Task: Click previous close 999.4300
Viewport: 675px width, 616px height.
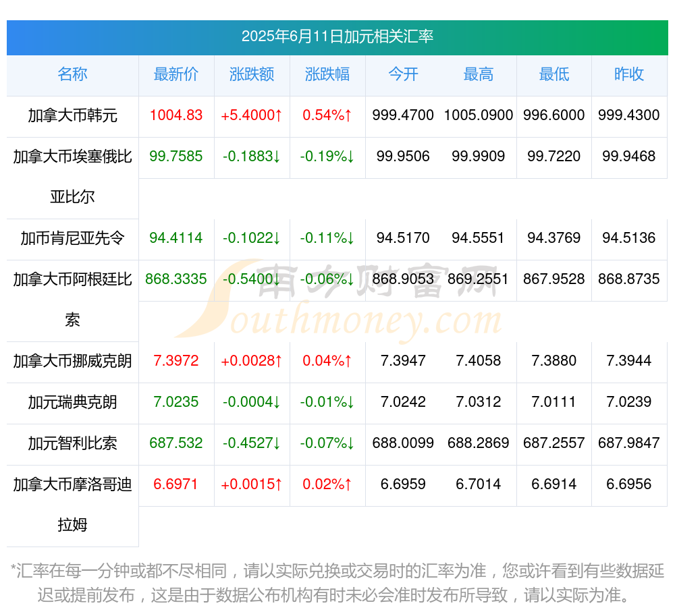Action: pos(629,115)
